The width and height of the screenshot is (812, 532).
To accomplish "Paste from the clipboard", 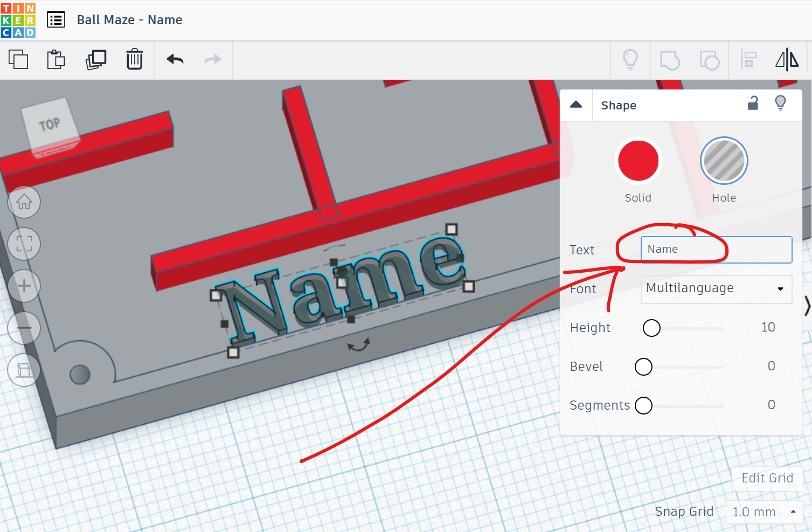I will [56, 59].
